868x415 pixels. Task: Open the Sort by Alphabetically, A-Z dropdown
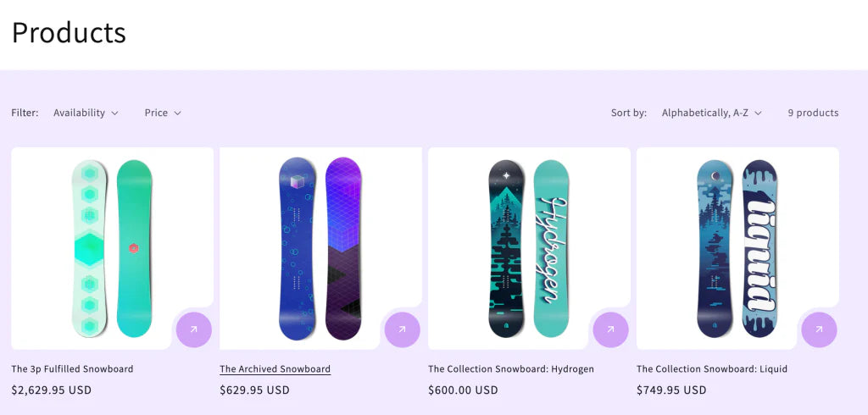point(711,113)
